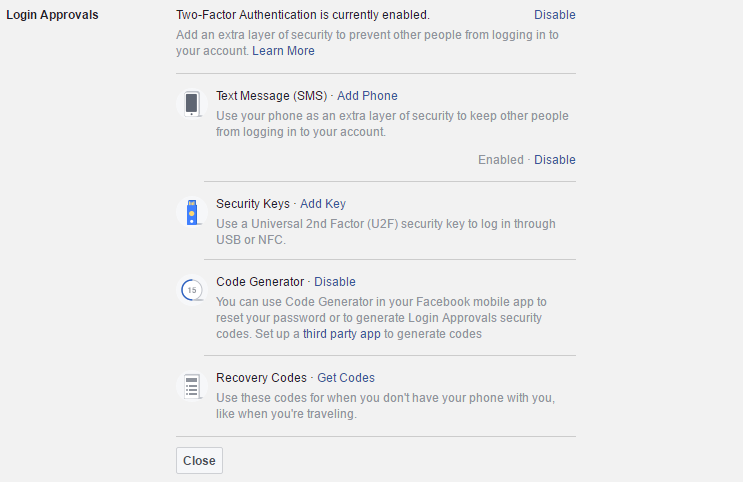Select the Recovery Codes title
The height and width of the screenshot is (482, 743).
pos(262,378)
